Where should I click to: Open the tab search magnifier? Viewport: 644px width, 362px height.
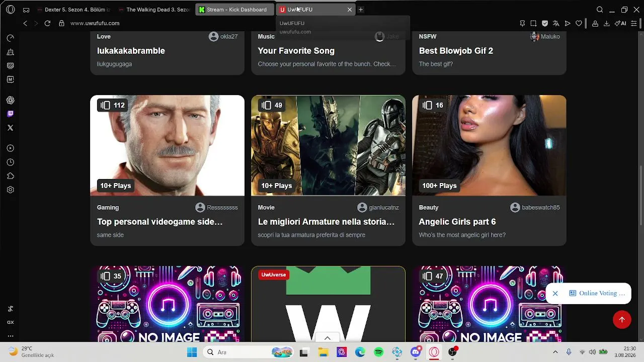click(600, 10)
